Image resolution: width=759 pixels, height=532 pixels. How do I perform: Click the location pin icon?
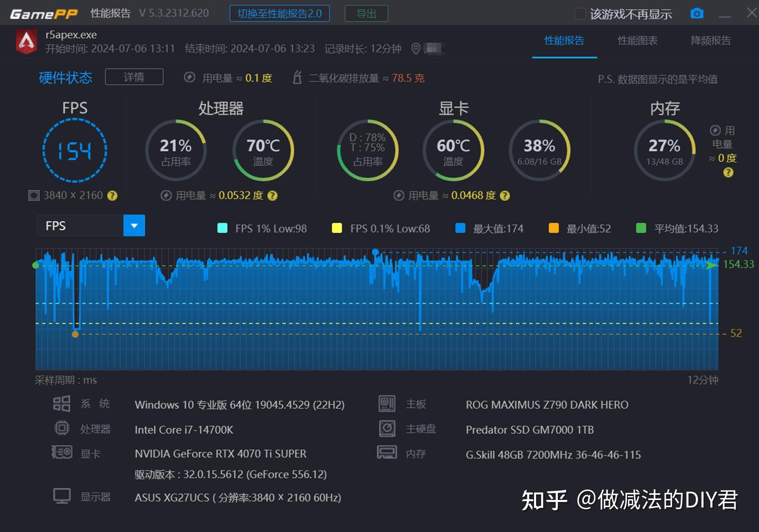coord(415,49)
